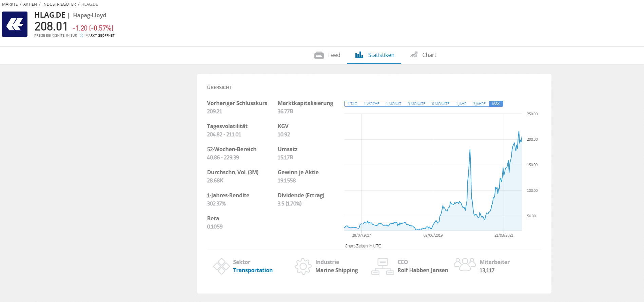This screenshot has width=644, height=302.
Task: Click the Statistiken bar chart icon
Action: [359, 55]
